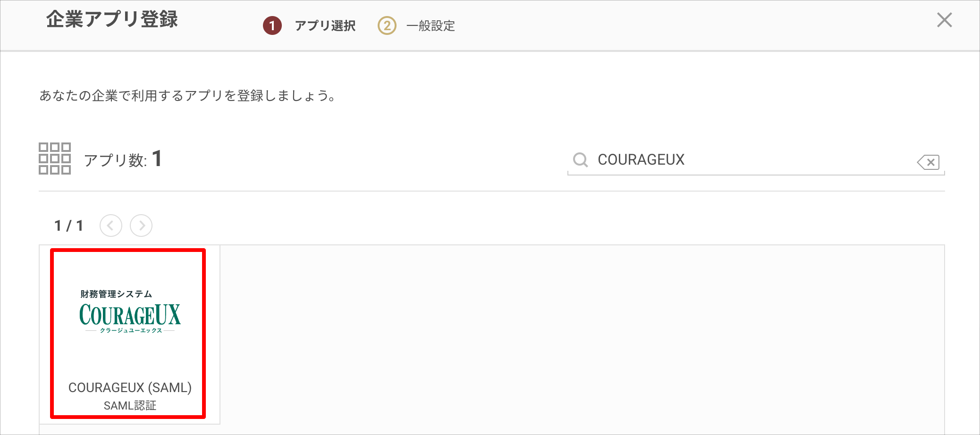Open the アプリ選択 step label

325,25
